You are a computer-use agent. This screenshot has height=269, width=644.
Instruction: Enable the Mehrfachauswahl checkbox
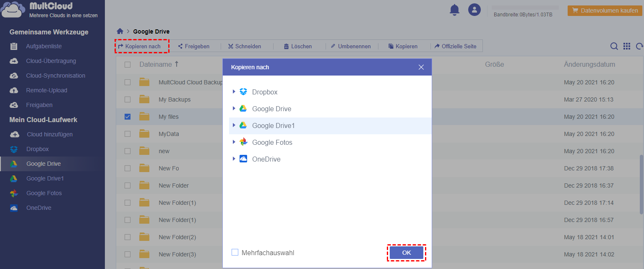click(235, 253)
